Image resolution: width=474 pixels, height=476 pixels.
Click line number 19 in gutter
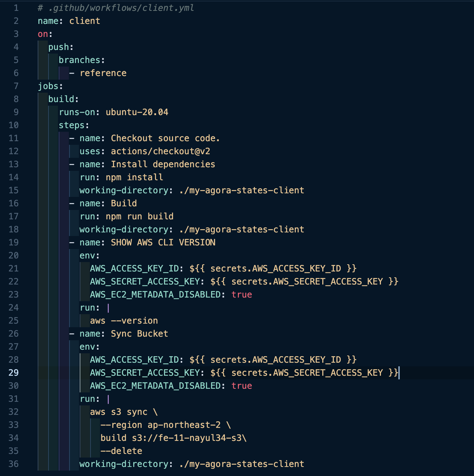pyautogui.click(x=13, y=243)
